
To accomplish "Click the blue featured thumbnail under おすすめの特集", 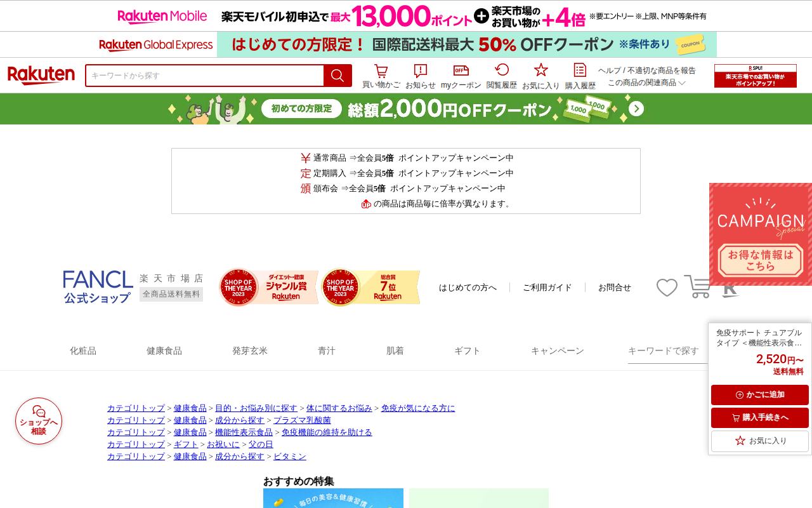I will click(333, 498).
